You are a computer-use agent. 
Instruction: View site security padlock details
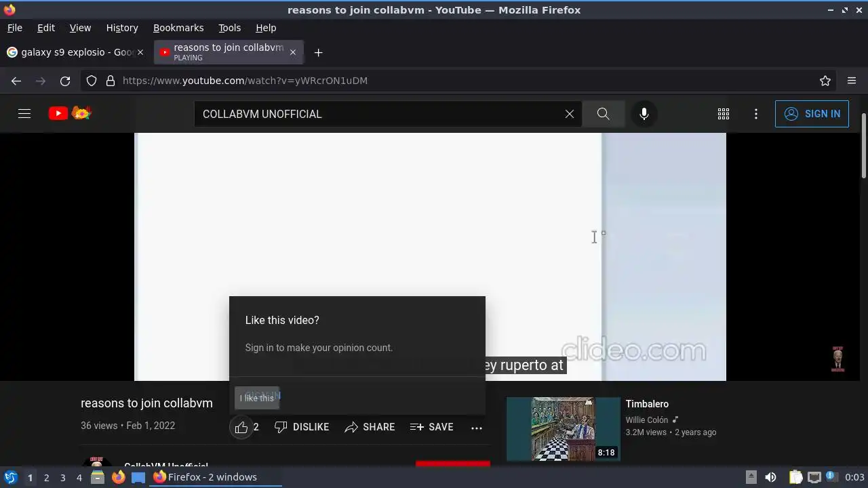(x=110, y=81)
